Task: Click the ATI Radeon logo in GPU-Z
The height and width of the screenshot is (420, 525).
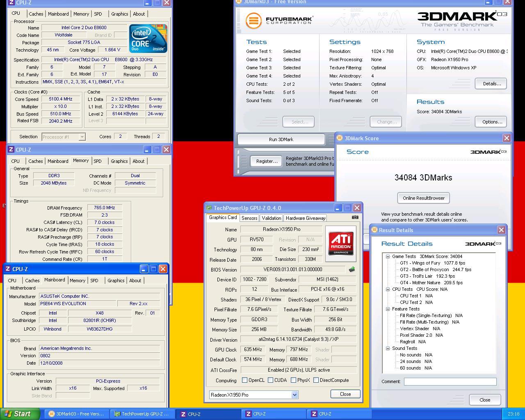Action: coord(341,243)
